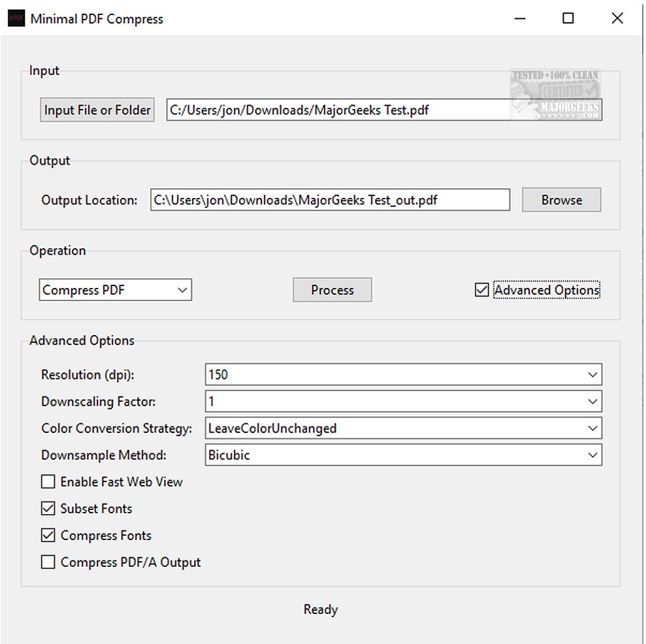Image resolution: width=646 pixels, height=644 pixels.
Task: Click the Minimal PDF Compress app icon
Action: click(15, 18)
